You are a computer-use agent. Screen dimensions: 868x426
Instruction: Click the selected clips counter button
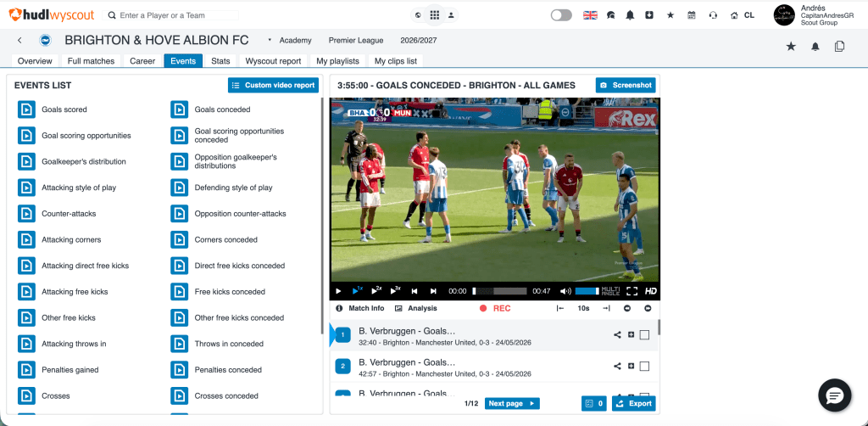(x=594, y=403)
